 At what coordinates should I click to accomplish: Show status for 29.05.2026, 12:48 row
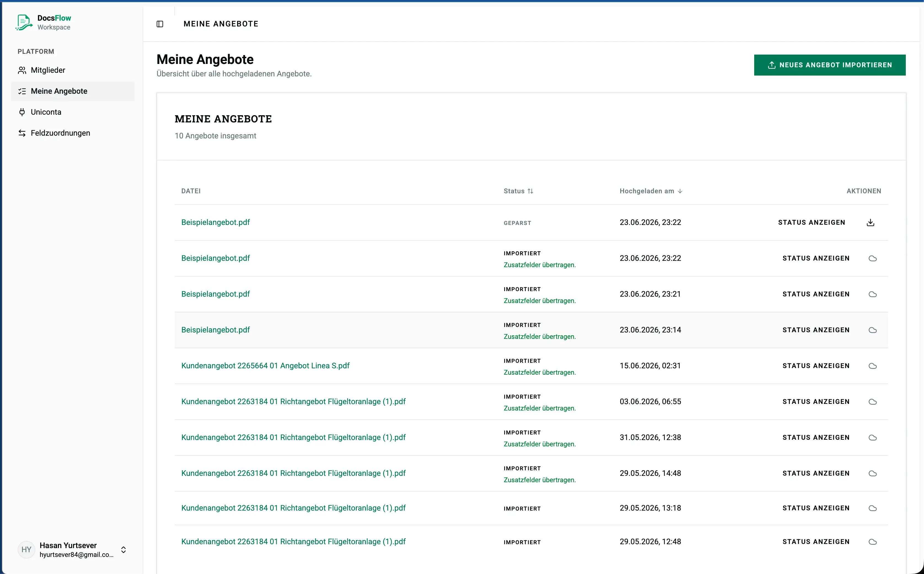click(x=816, y=542)
